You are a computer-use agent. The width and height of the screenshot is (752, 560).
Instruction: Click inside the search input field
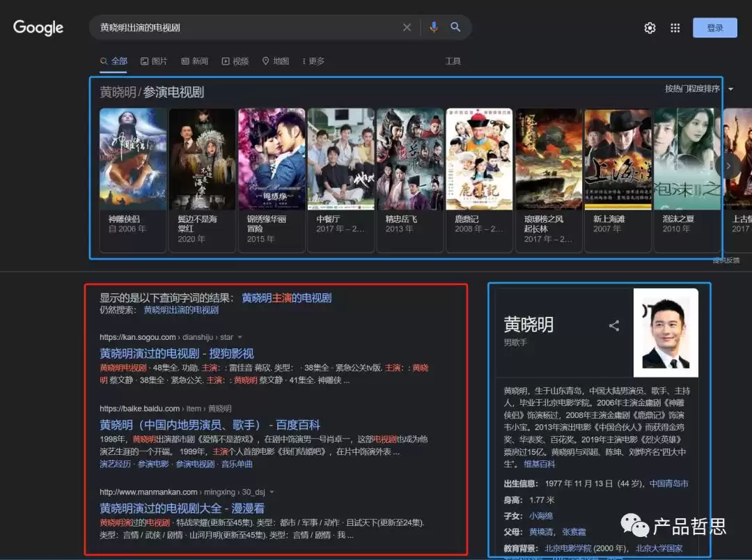pyautogui.click(x=244, y=27)
